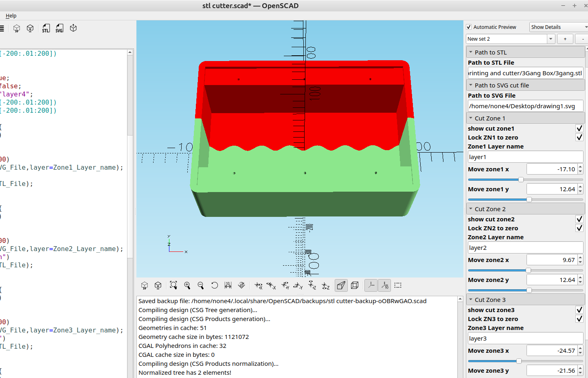The image size is (588, 378).
Task: Set the view to Top (+Z)
Action: (312, 286)
